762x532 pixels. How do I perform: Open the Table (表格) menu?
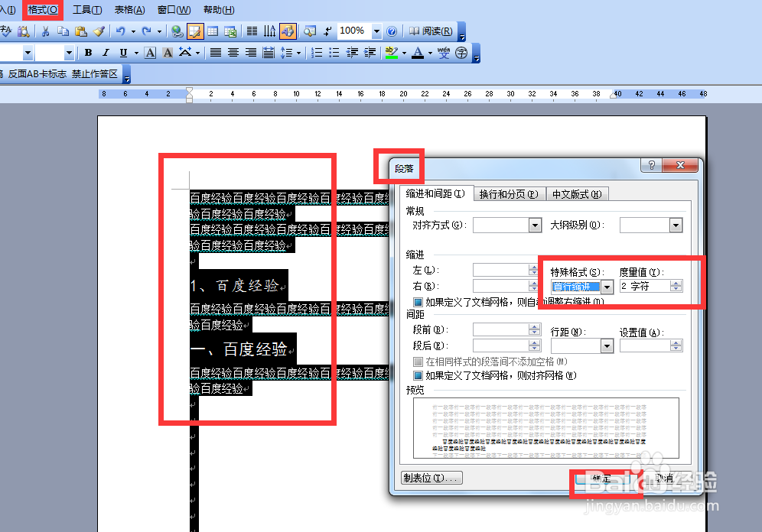129,10
